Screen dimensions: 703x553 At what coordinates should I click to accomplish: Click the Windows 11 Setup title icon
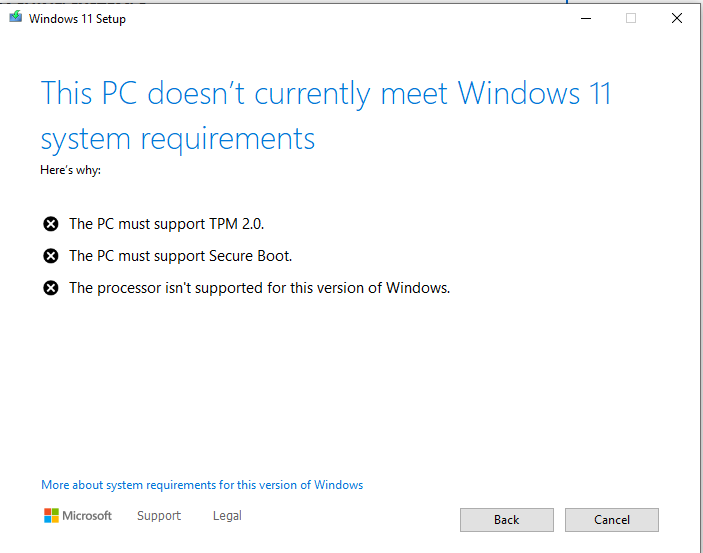[x=16, y=17]
